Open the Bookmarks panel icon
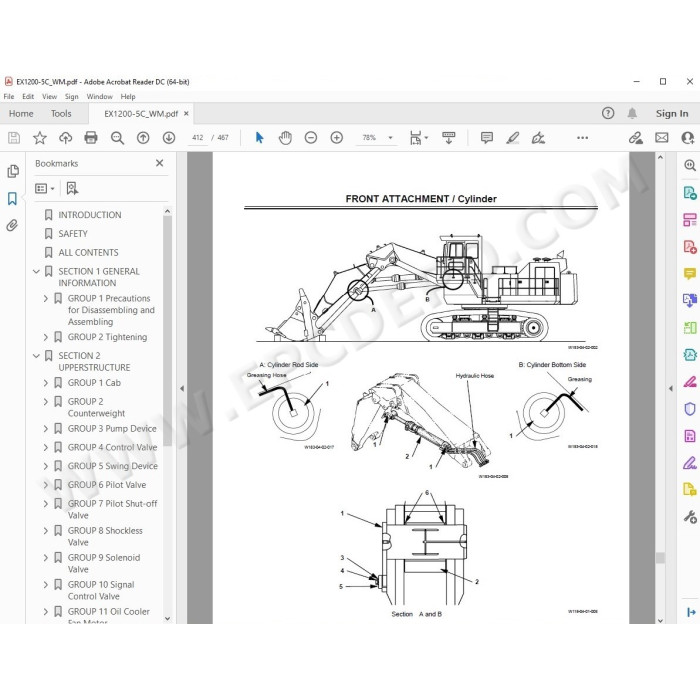 pos(12,198)
